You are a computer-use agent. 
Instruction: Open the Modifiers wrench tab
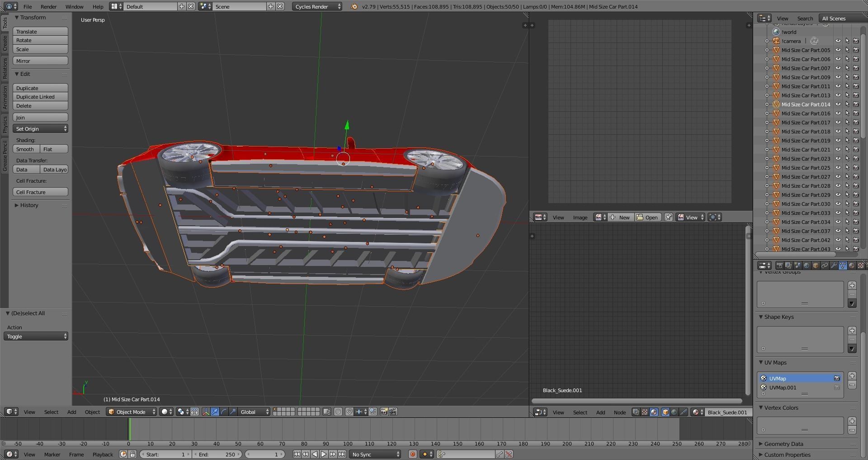coord(834,266)
